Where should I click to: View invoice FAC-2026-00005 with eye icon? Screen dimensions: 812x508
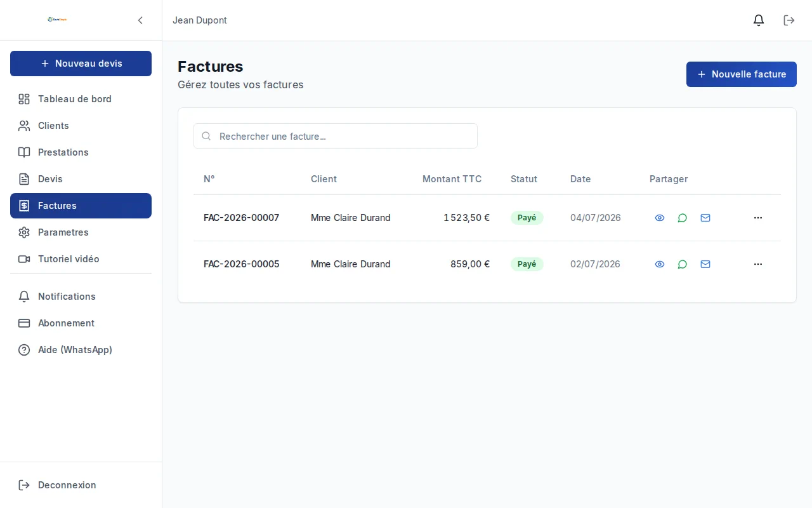[x=660, y=264]
